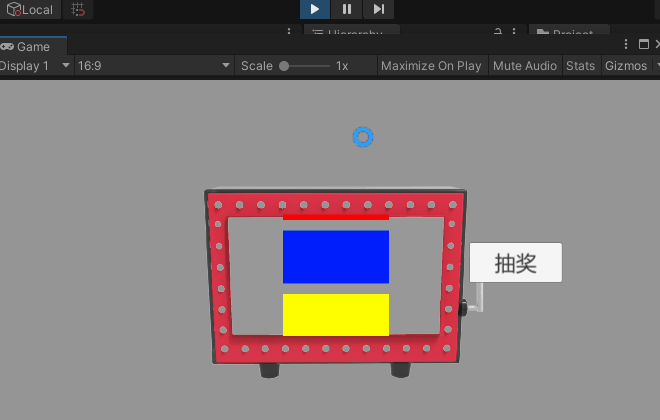Screen dimensions: 660x420
Task: Toggle the Local handle rotation button
Action: (30, 9)
